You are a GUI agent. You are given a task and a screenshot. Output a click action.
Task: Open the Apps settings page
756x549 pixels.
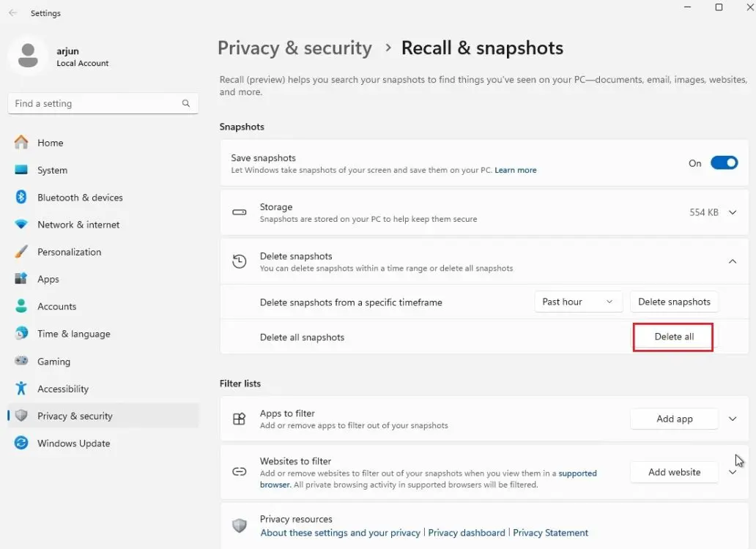pos(48,279)
